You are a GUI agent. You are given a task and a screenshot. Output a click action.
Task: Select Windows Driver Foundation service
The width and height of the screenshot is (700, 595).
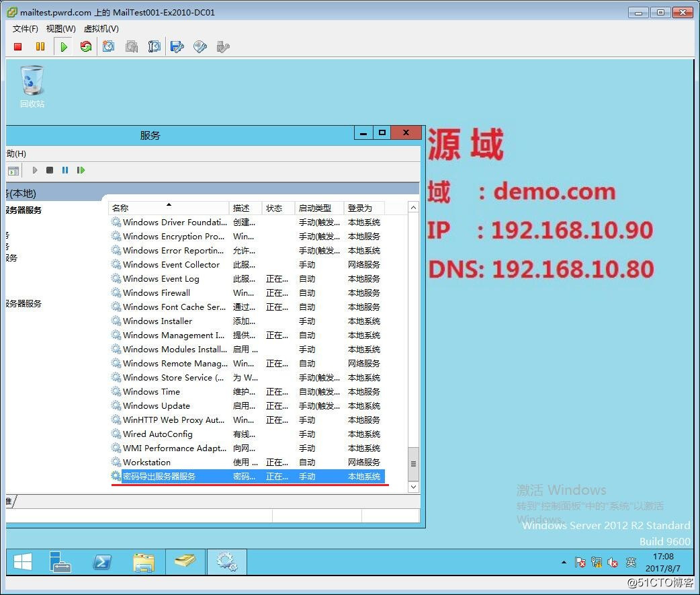(247, 222)
